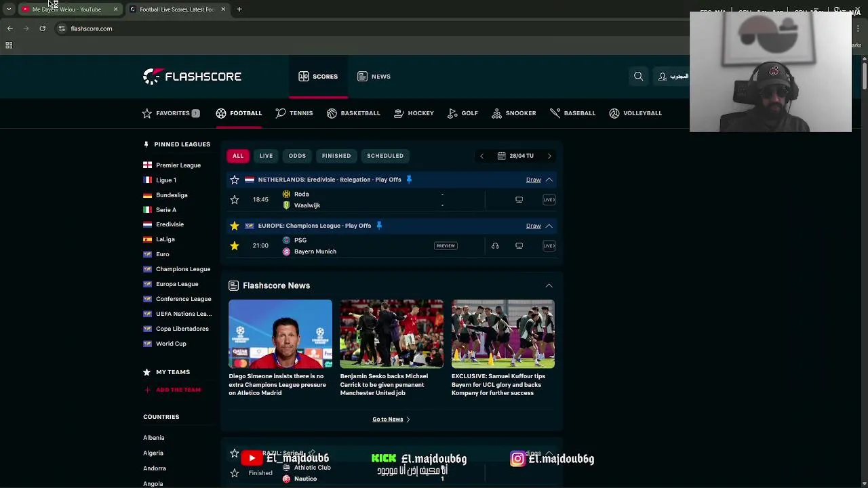Image resolution: width=868 pixels, height=488 pixels.
Task: Collapse the Eredivisie Relegation section
Action: pyautogui.click(x=549, y=180)
